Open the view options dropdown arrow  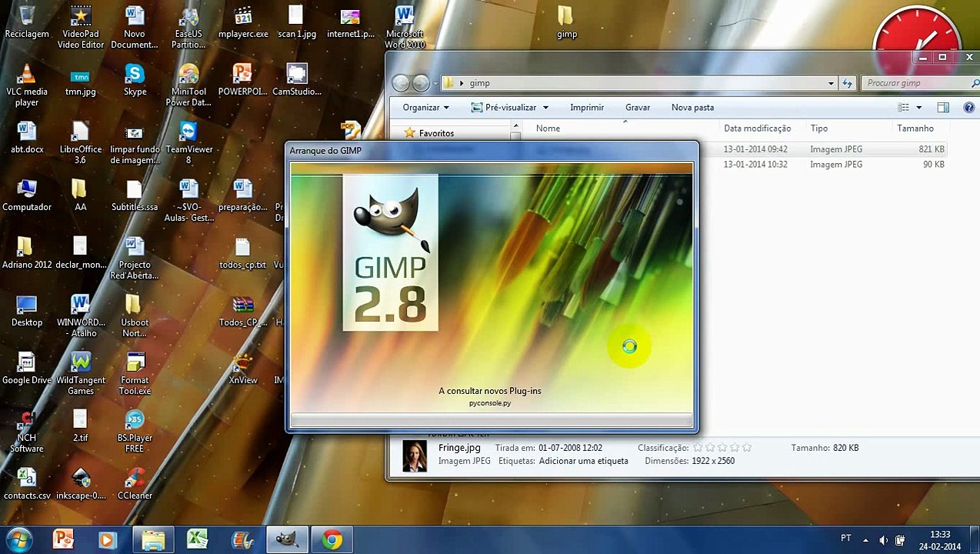[x=918, y=108]
